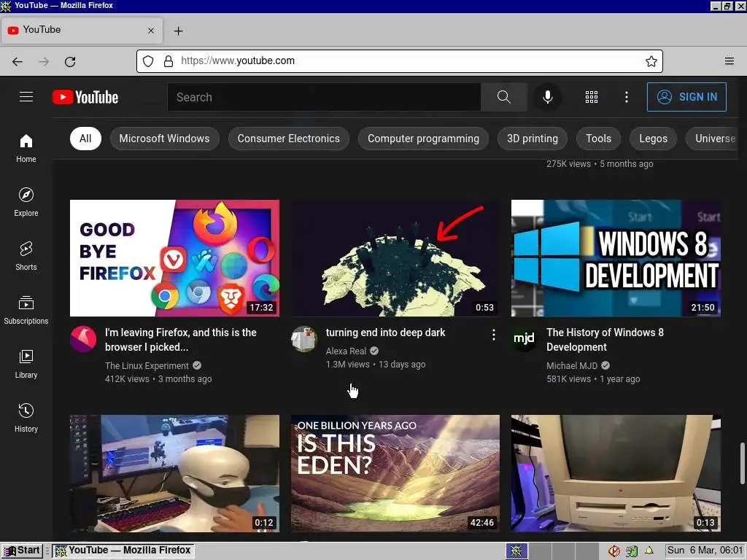The image size is (747, 560).
Task: Click the YouTube logo
Action: pos(85,97)
